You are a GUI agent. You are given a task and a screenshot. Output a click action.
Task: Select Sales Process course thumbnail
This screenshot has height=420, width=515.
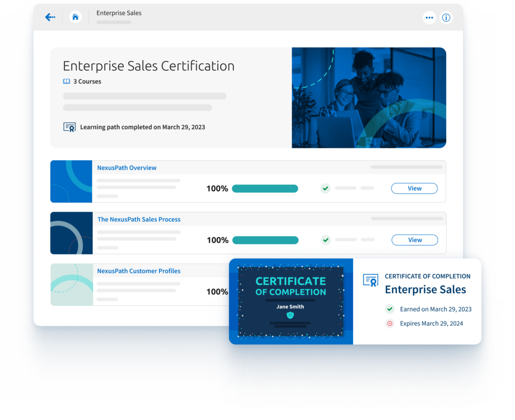click(x=71, y=233)
